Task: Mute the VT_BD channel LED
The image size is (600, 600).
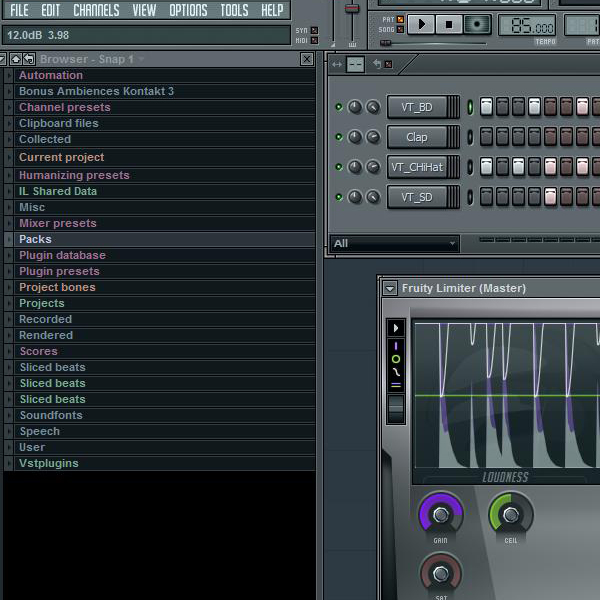Action: tap(339, 107)
